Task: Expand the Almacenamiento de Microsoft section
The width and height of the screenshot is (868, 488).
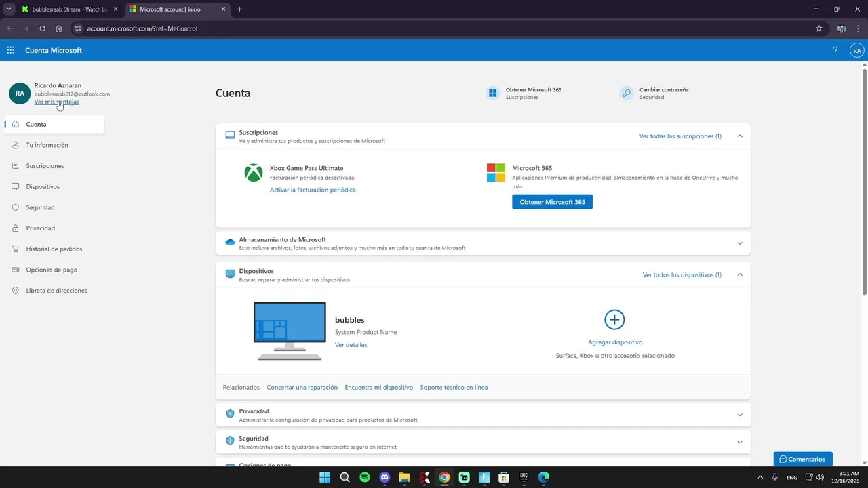Action: coord(740,243)
